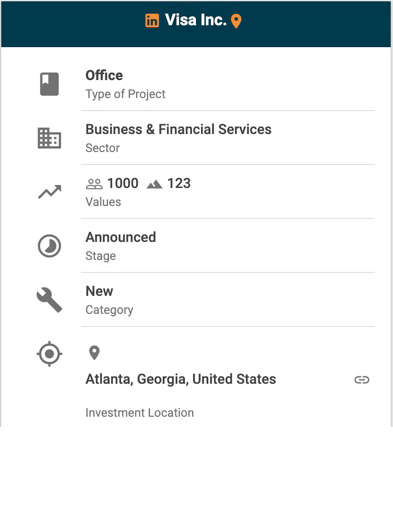Click the trending line icon beside Values

tap(49, 192)
